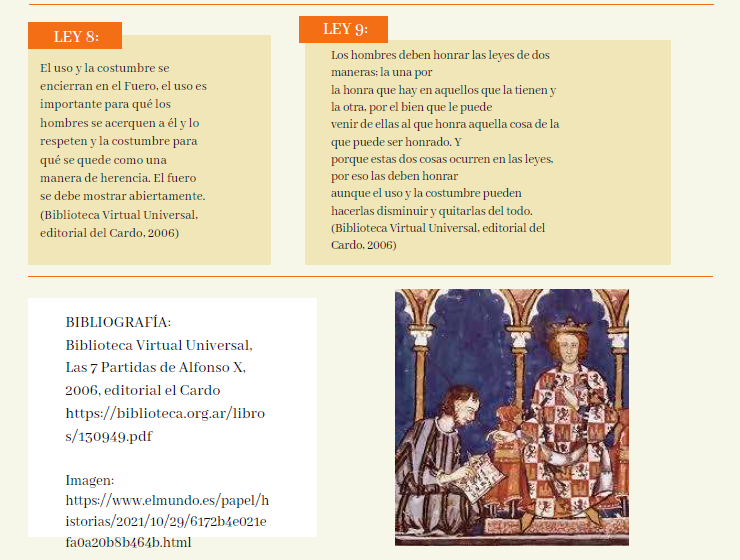Click the line 'se debe mostrar abiertamente.'
This screenshot has width=740, height=560.
(x=123, y=196)
